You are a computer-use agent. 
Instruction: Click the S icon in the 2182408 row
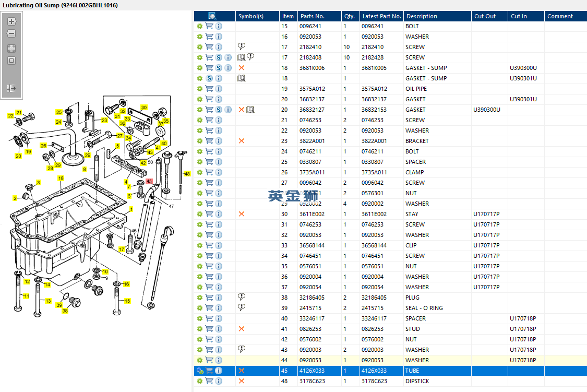(x=219, y=57)
